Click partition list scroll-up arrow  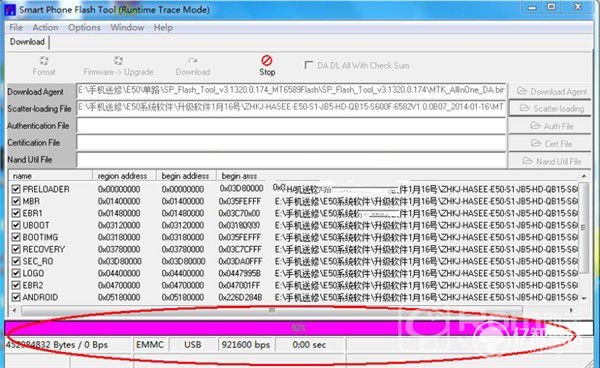click(x=584, y=176)
